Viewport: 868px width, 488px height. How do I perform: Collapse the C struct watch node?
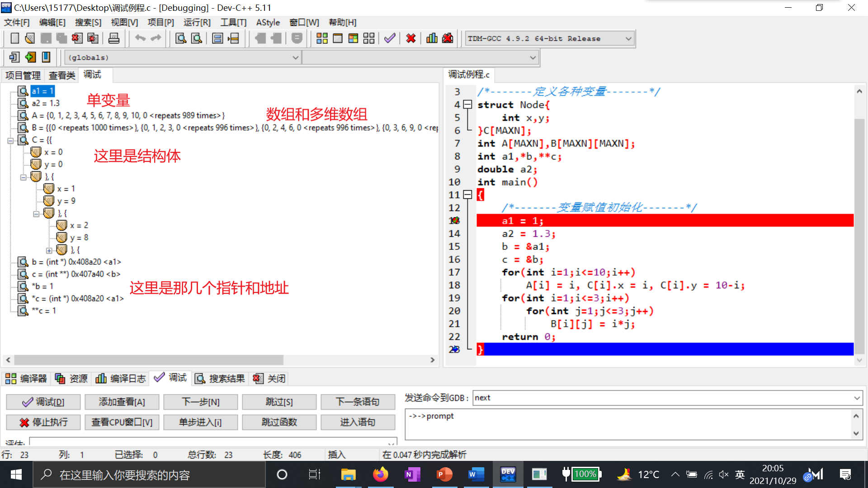10,141
